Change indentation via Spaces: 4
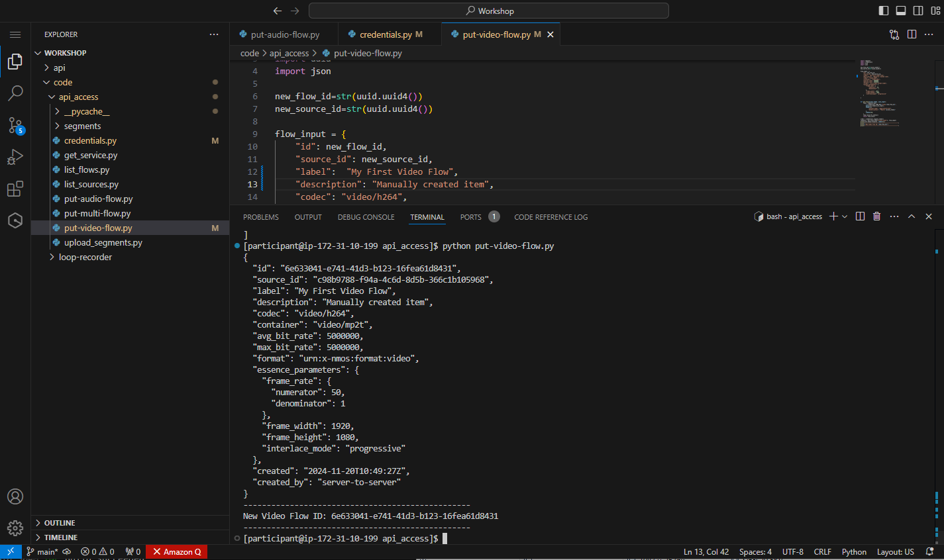The height and width of the screenshot is (560, 944). [755, 552]
